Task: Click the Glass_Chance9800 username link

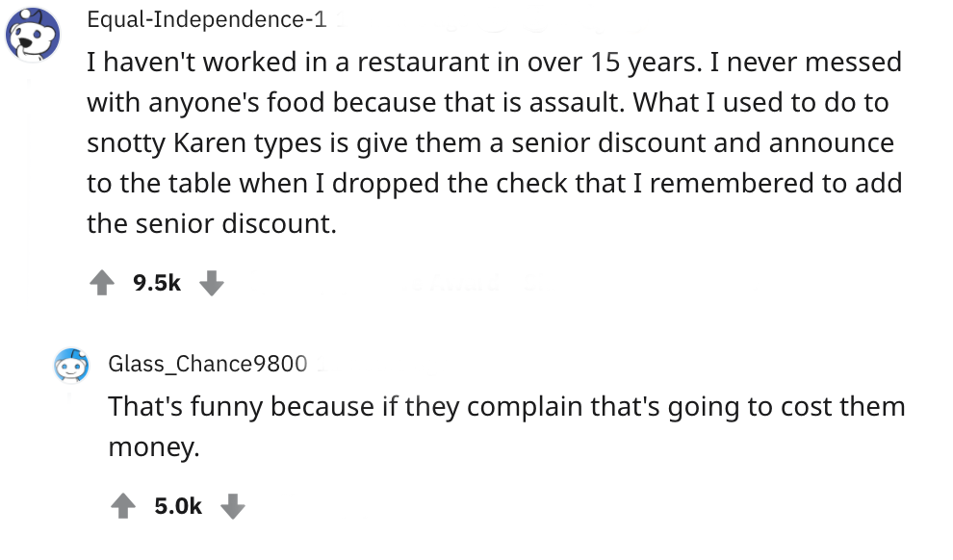Action: [x=207, y=364]
